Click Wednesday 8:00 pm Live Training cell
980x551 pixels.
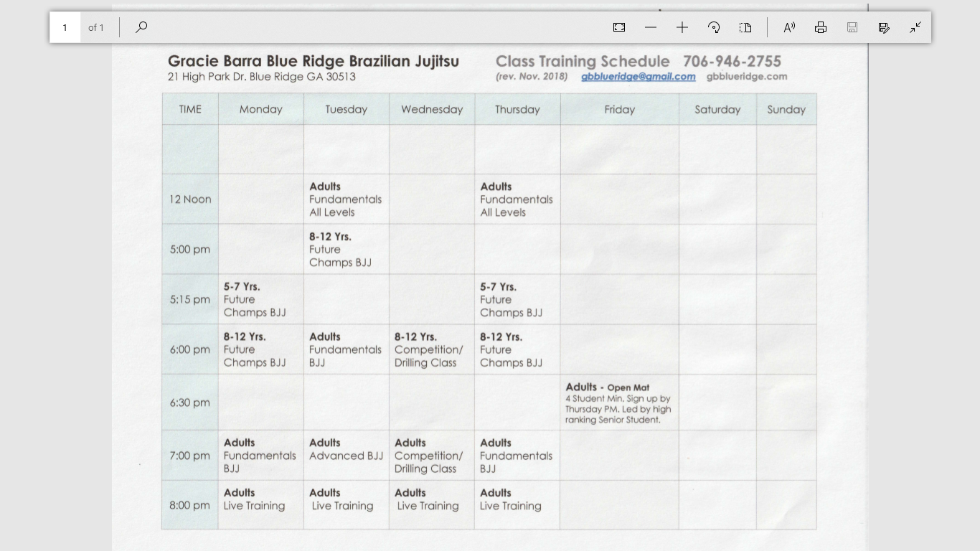(432, 505)
